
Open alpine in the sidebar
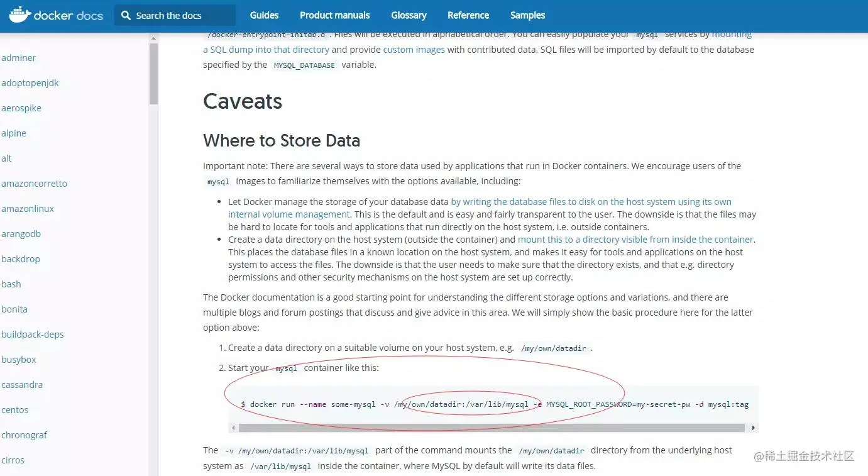[x=14, y=133]
